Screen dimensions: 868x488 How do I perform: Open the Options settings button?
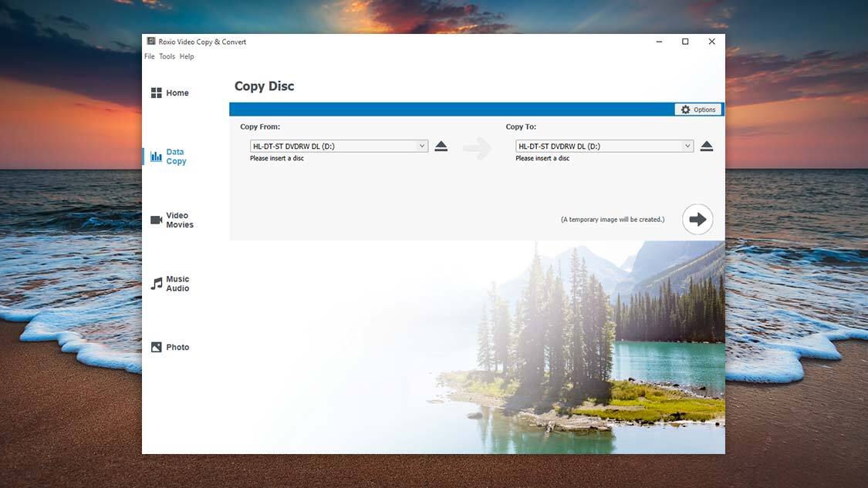698,109
